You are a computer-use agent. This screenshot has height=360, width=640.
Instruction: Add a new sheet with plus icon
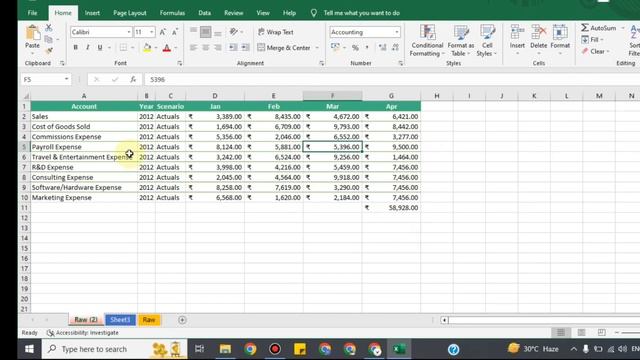click(182, 320)
